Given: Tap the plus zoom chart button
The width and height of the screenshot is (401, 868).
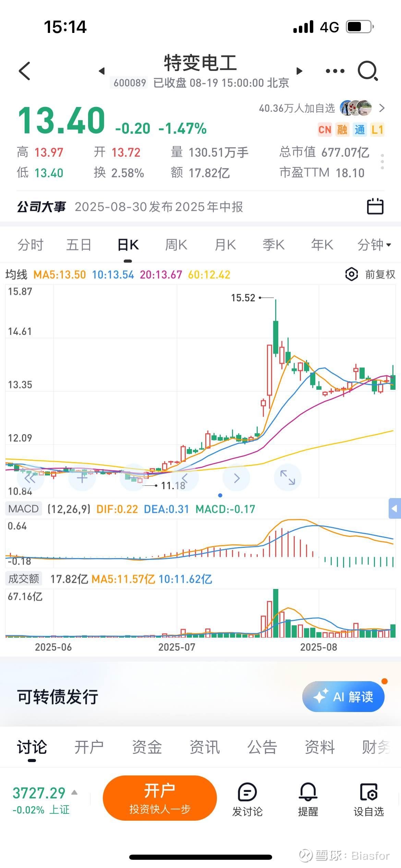Looking at the screenshot, I should pyautogui.click(x=82, y=478).
